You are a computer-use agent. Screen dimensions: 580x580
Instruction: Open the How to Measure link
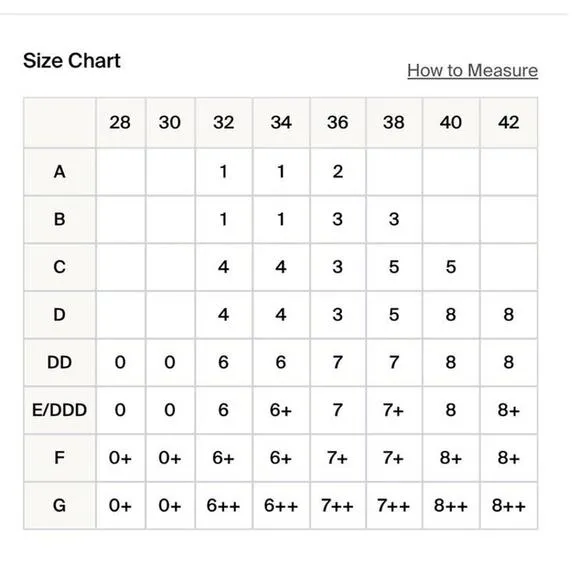[x=472, y=70]
